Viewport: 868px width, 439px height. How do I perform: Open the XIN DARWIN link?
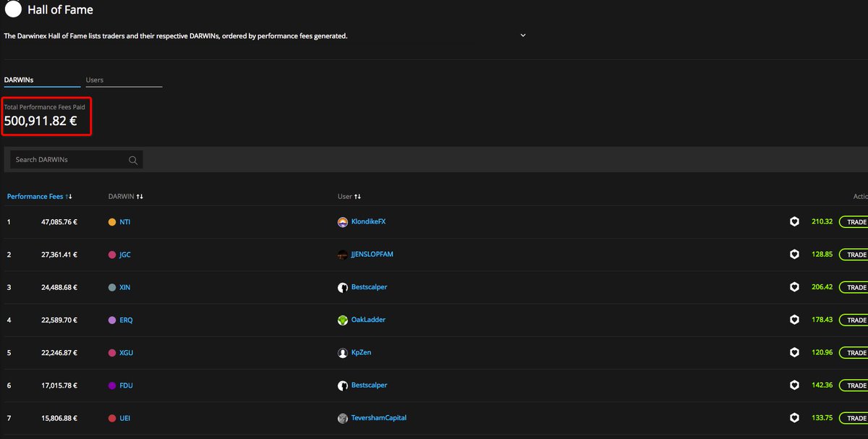click(124, 287)
